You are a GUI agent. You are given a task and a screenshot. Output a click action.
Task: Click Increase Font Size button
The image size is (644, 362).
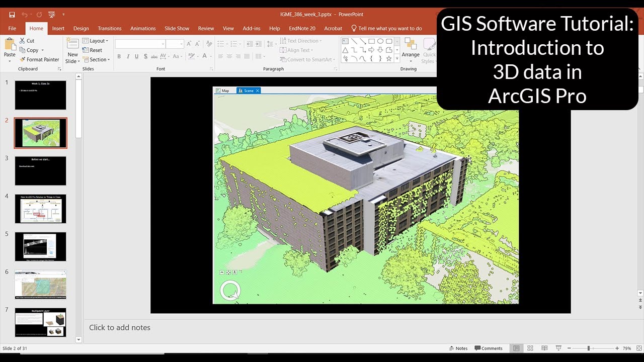click(x=189, y=44)
